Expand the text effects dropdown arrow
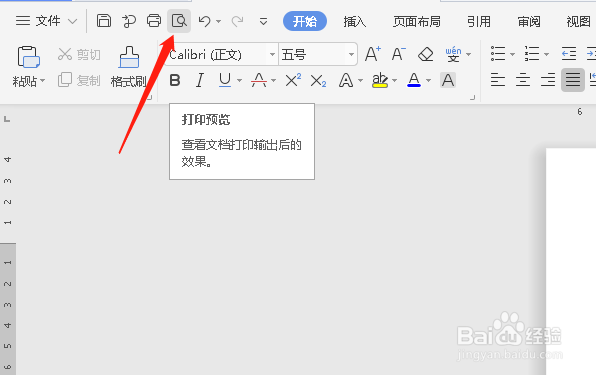Screen dimensions: 596x375 pyautogui.click(x=360, y=81)
